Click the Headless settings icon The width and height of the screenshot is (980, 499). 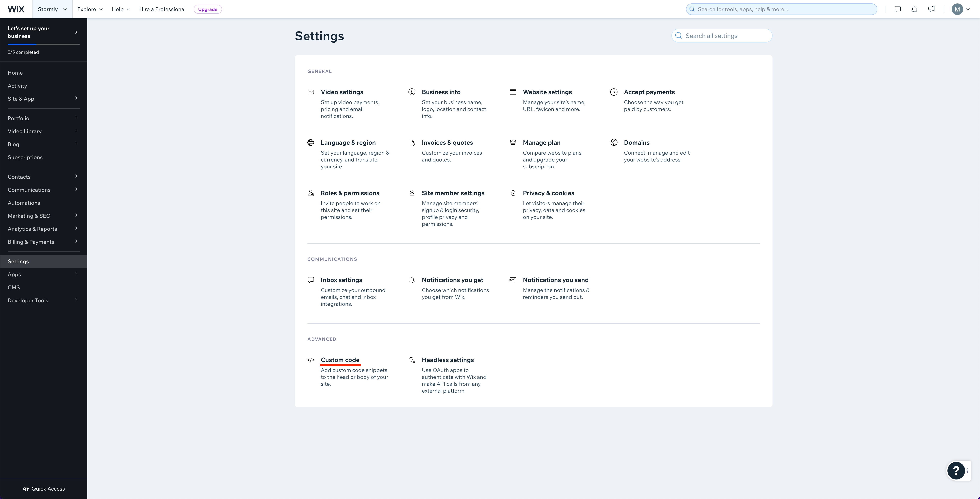tap(412, 360)
